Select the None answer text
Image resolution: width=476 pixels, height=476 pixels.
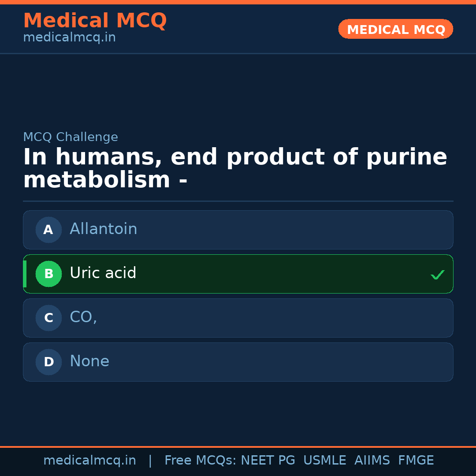click(89, 361)
